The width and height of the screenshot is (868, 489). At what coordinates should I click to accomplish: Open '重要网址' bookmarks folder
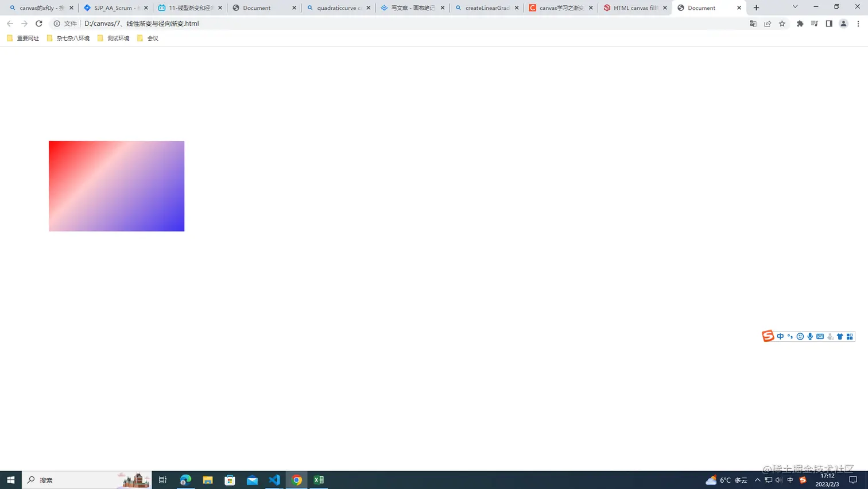click(23, 38)
